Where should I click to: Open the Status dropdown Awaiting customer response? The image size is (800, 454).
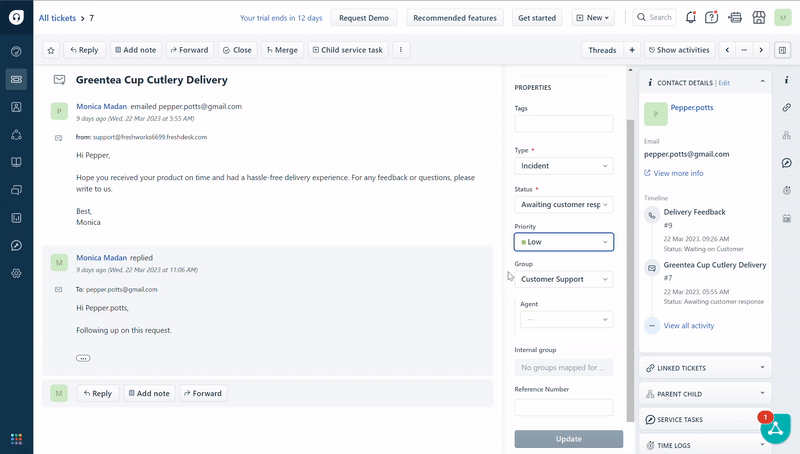(564, 205)
